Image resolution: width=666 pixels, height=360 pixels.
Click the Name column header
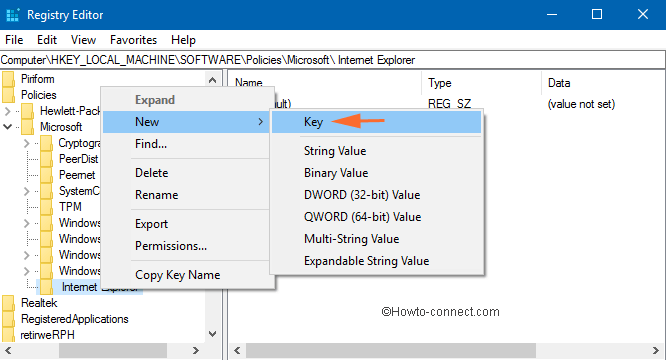(x=325, y=83)
